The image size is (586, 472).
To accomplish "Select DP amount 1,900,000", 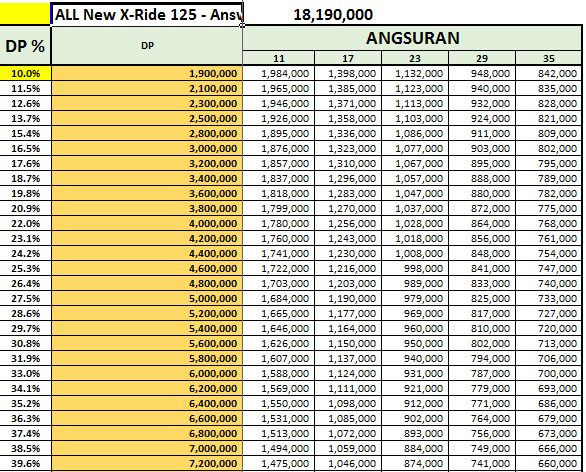I will tap(147, 73).
